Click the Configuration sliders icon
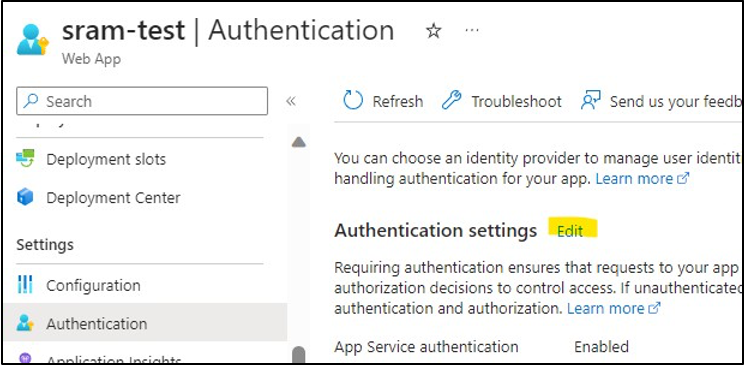The height and width of the screenshot is (366, 744). (25, 285)
